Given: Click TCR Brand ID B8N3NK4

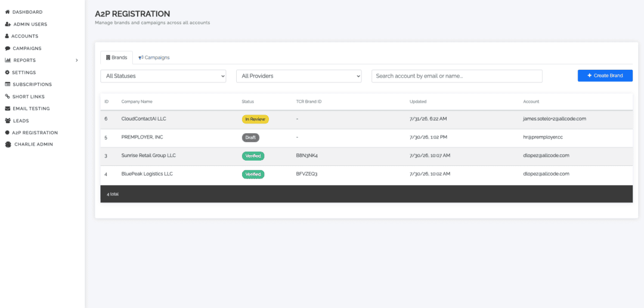Looking at the screenshot, I should 307,155.
